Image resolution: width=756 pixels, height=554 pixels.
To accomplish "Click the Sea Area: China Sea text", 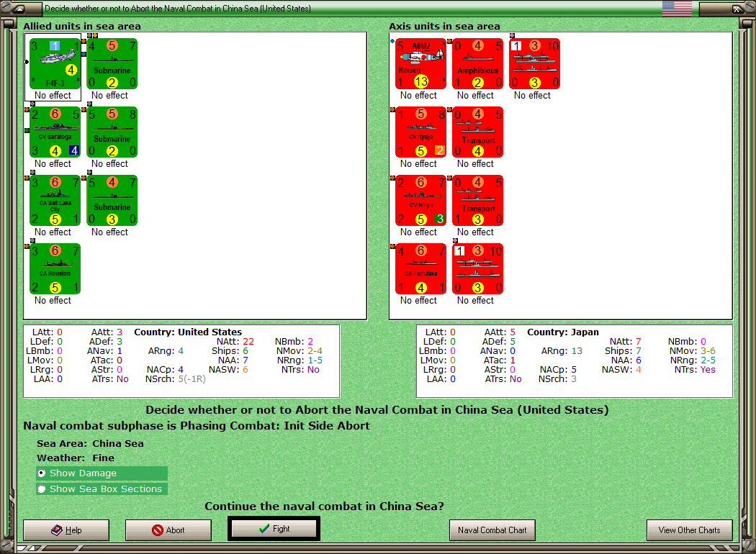I will 90,443.
